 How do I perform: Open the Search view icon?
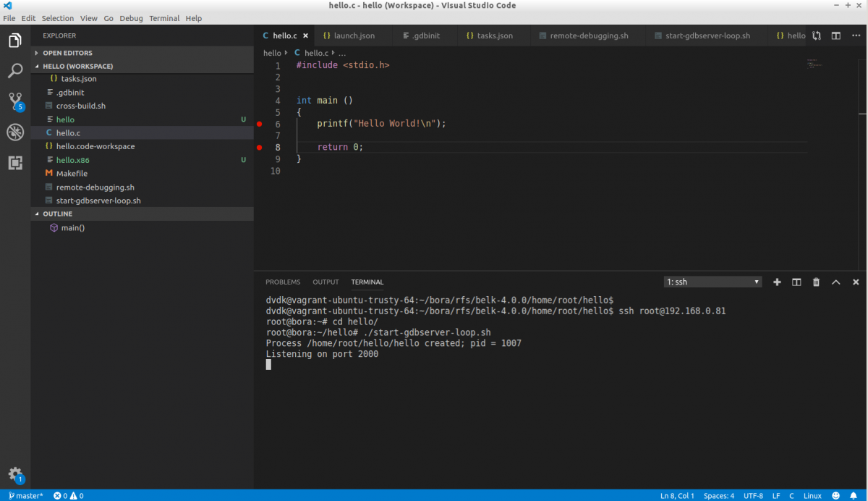tap(15, 71)
